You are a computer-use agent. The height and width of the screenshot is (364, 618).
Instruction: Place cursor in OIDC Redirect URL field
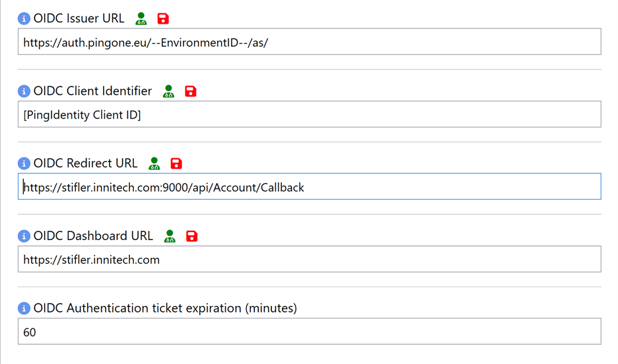coord(309,187)
